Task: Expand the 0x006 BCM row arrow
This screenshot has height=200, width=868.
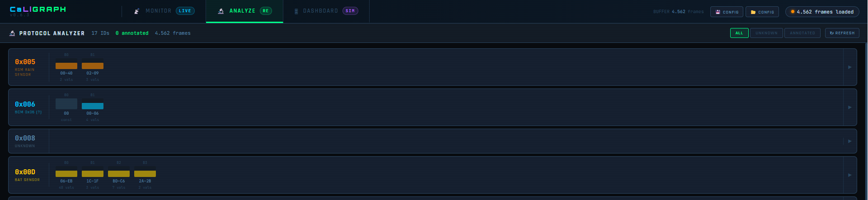Action: coord(850,107)
